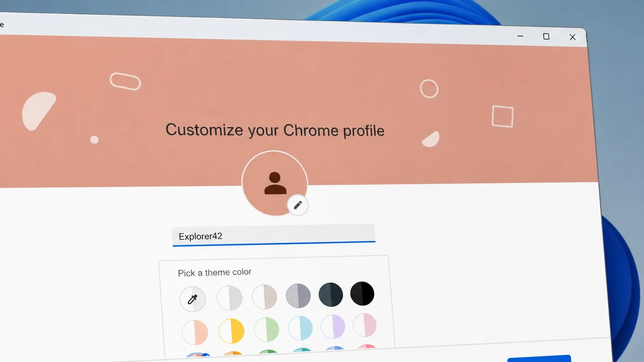
Task: Choose the light cyan theme color
Action: pos(300,328)
